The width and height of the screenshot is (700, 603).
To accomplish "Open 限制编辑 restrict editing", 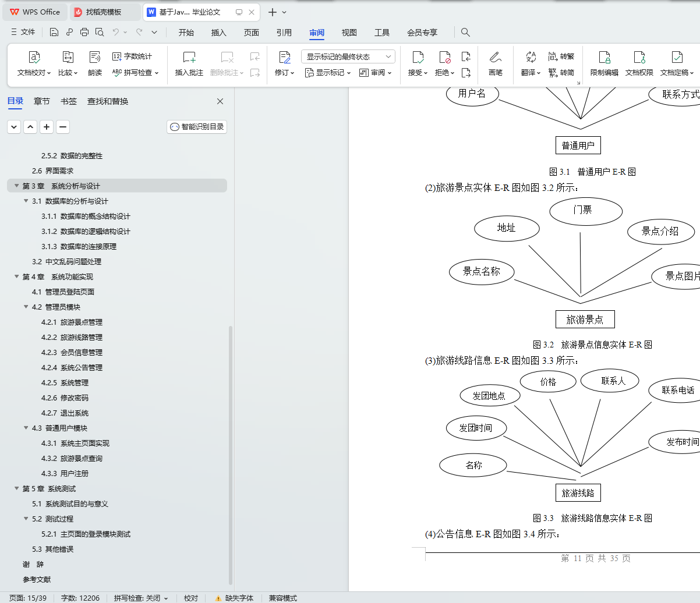I will (604, 64).
